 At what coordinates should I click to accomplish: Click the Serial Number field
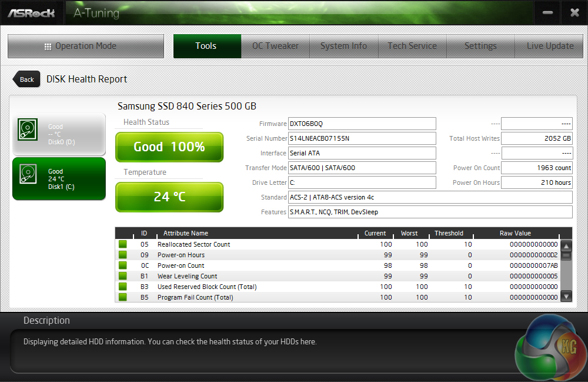point(362,138)
